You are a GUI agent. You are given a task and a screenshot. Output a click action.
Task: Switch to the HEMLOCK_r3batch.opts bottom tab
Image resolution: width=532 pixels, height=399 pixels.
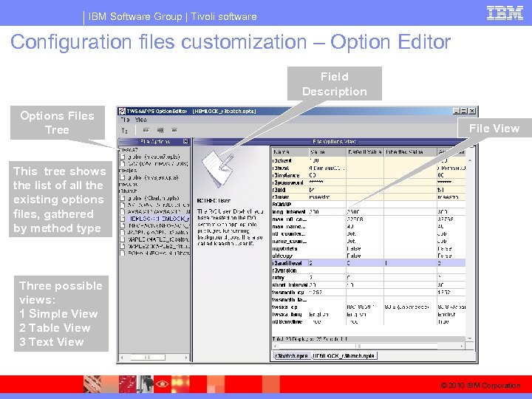pos(344,355)
